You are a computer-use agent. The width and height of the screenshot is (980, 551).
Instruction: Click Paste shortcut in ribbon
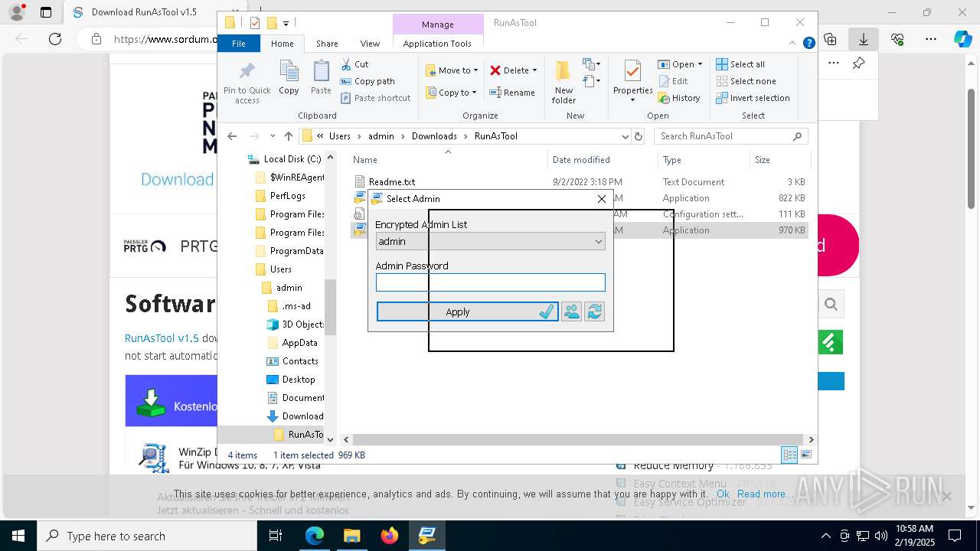click(x=375, y=98)
